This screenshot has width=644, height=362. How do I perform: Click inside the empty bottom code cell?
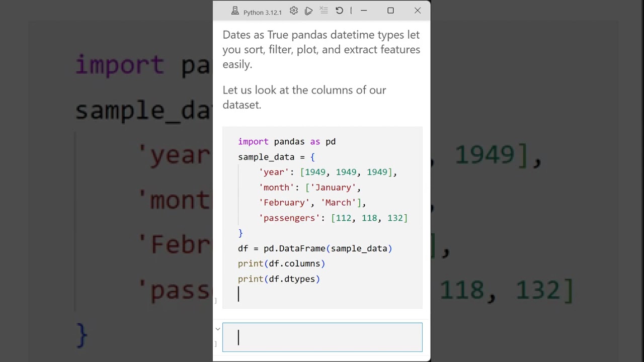tap(323, 337)
